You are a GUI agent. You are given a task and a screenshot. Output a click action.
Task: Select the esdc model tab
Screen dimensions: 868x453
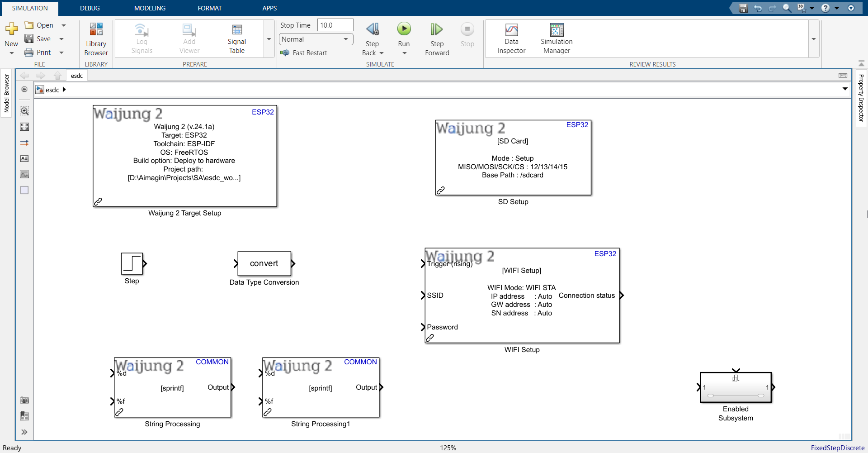click(77, 76)
